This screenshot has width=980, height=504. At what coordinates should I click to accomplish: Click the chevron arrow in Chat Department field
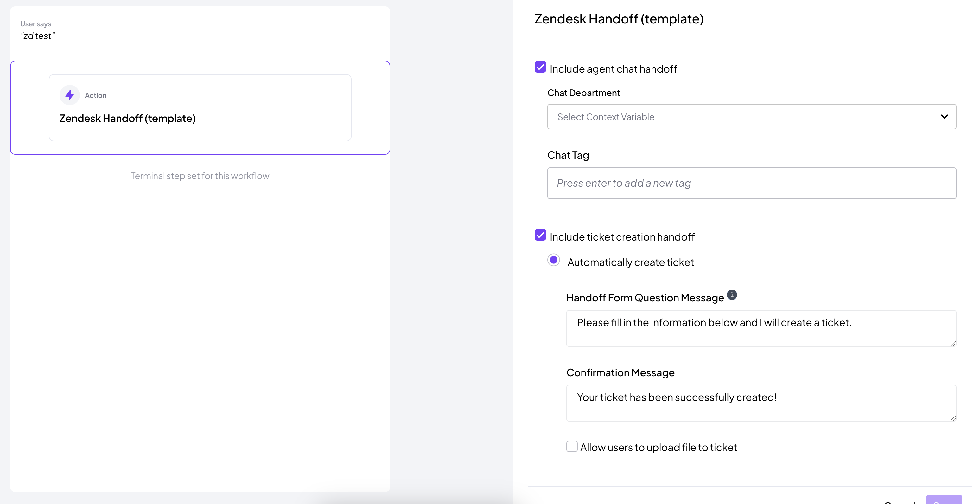944,117
